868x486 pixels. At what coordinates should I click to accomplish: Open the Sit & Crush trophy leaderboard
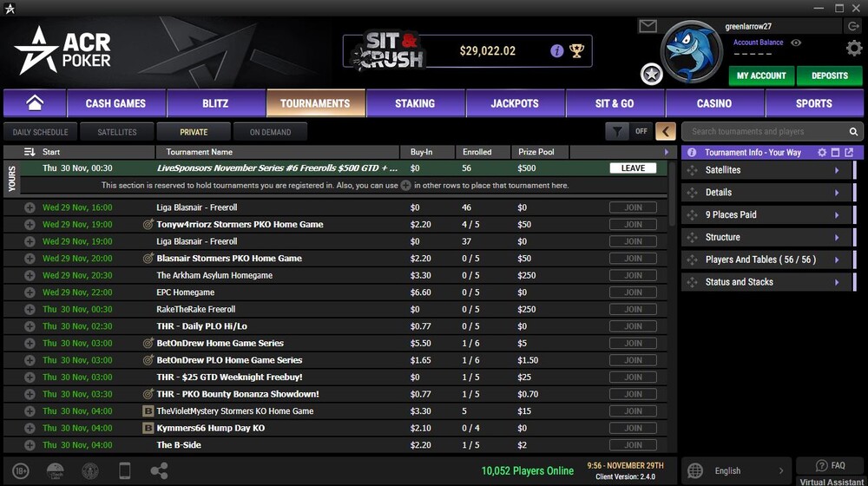click(577, 51)
